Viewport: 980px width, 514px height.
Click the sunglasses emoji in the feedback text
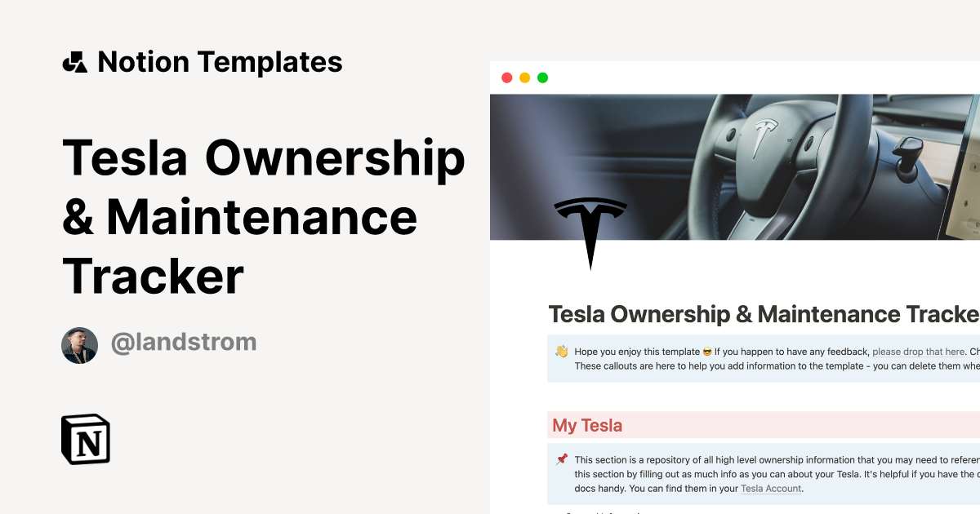(x=706, y=352)
